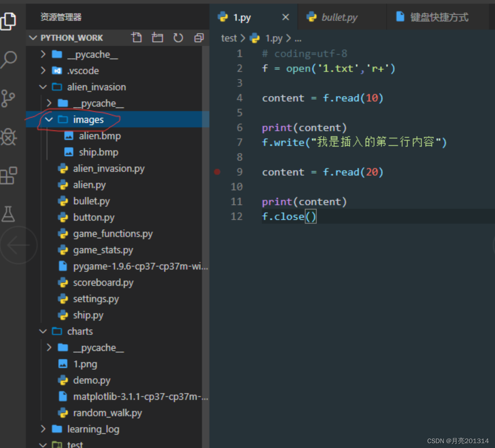495x448 pixels.
Task: Click the 资源管理器 panel title
Action: coord(61,17)
